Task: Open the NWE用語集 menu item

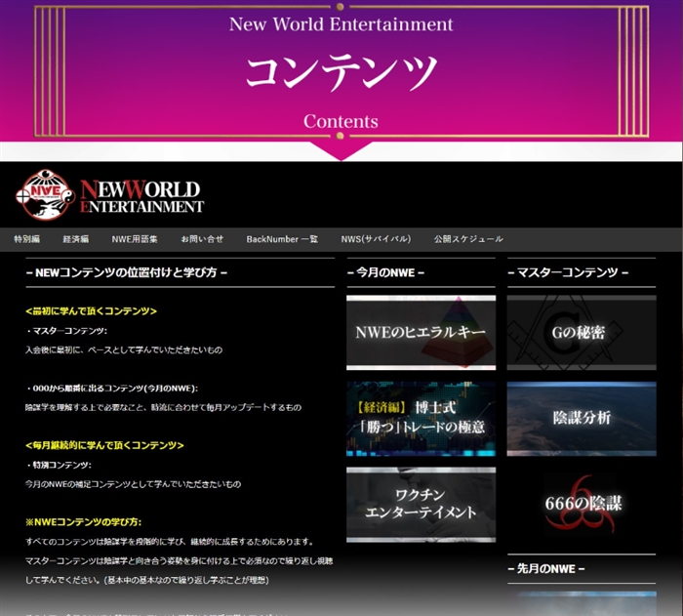Action: (135, 239)
